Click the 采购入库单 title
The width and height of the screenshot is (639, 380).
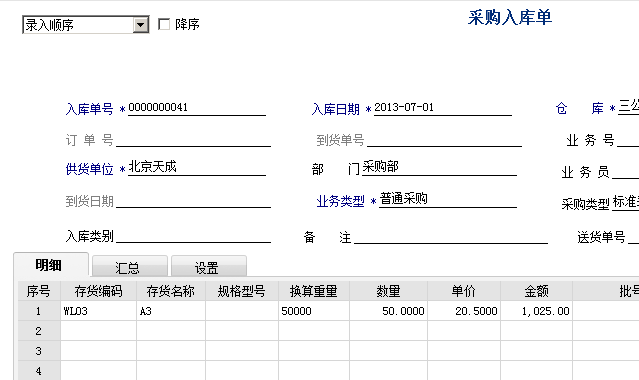coord(509,18)
